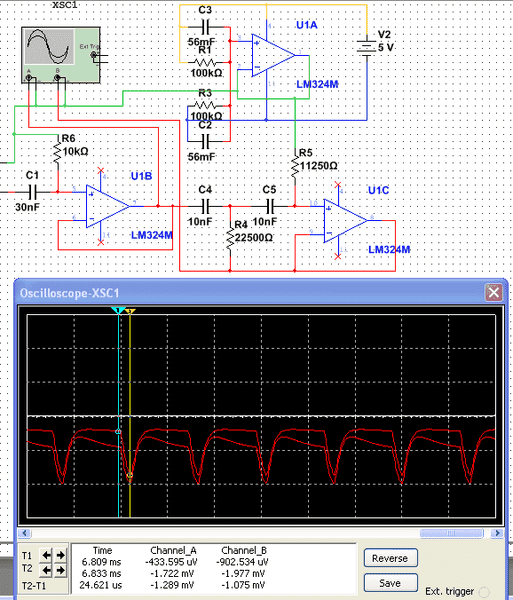Select resistor R6 10kΩ
The height and width of the screenshot is (600, 513).
[58, 152]
